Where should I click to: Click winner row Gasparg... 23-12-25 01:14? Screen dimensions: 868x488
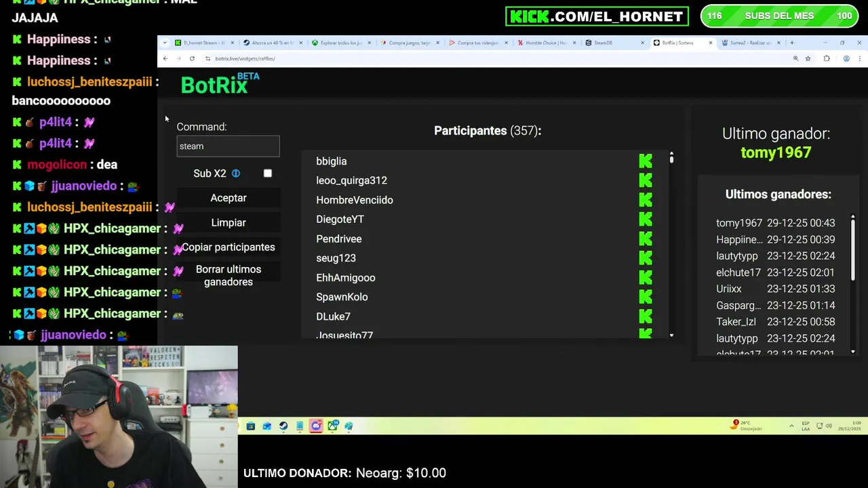[775, 305]
